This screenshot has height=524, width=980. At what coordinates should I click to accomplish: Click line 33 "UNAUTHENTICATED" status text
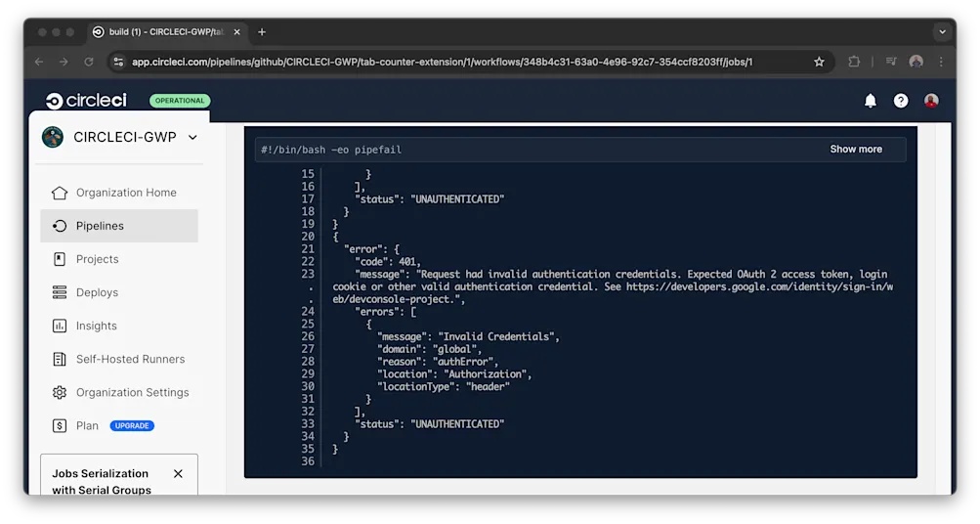(x=457, y=424)
